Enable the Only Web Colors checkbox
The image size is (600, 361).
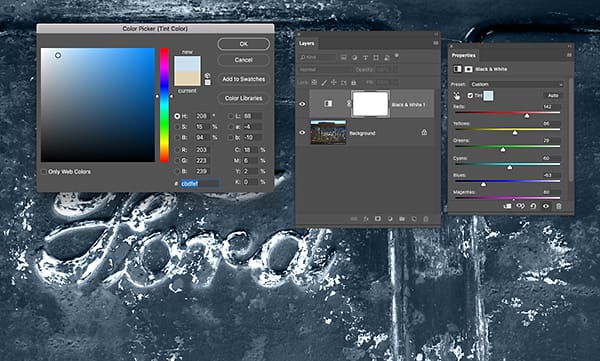pos(44,172)
